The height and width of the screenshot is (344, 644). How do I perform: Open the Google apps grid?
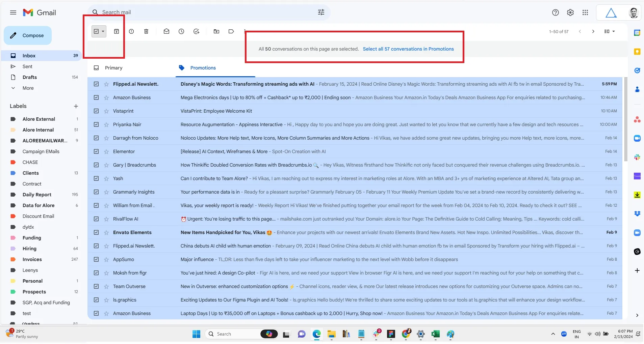click(585, 12)
